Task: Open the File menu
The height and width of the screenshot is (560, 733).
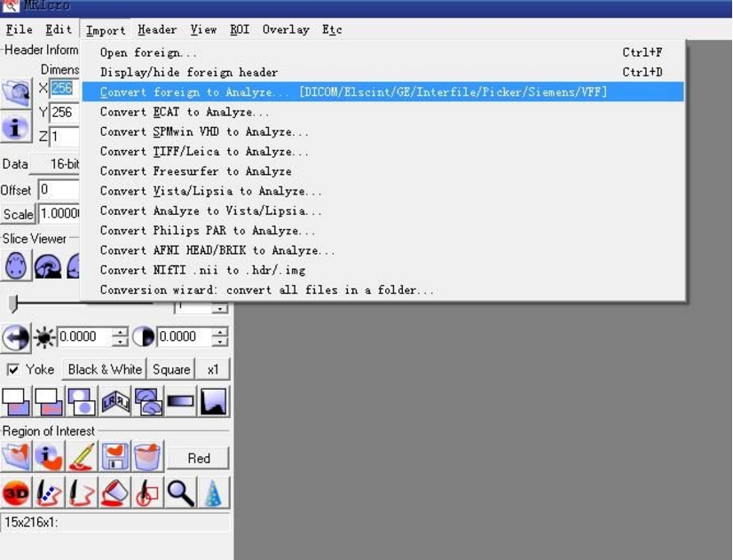Action: point(20,29)
